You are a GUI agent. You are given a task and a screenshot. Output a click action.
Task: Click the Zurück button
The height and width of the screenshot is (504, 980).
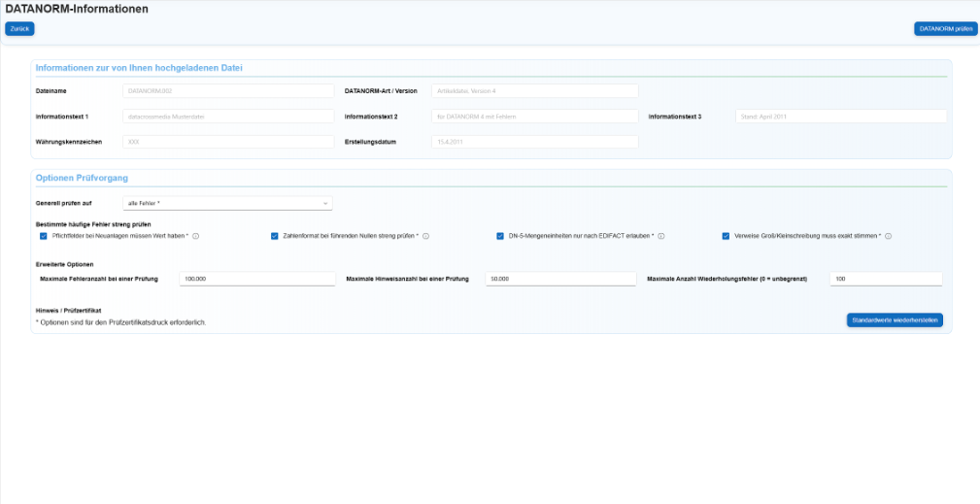(x=20, y=29)
